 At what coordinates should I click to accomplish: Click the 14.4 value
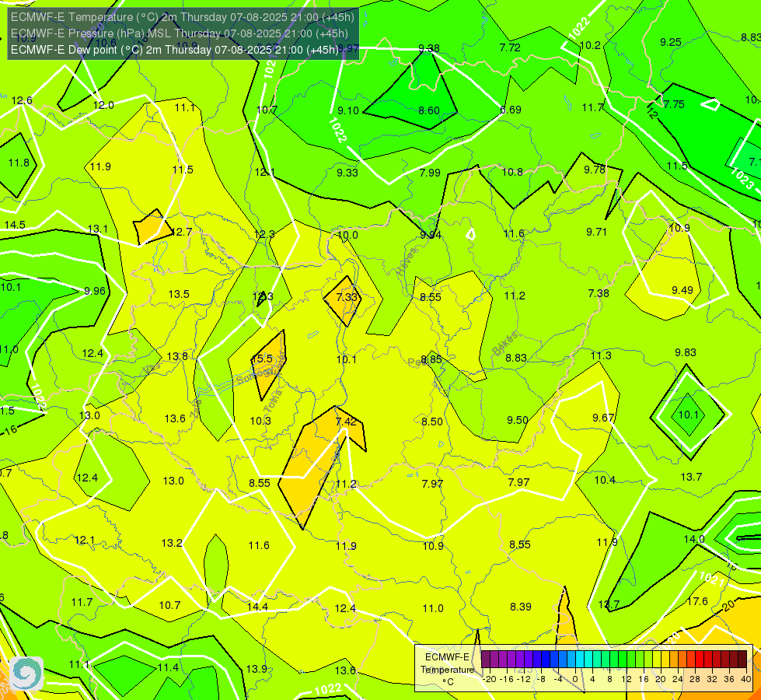(x=258, y=607)
